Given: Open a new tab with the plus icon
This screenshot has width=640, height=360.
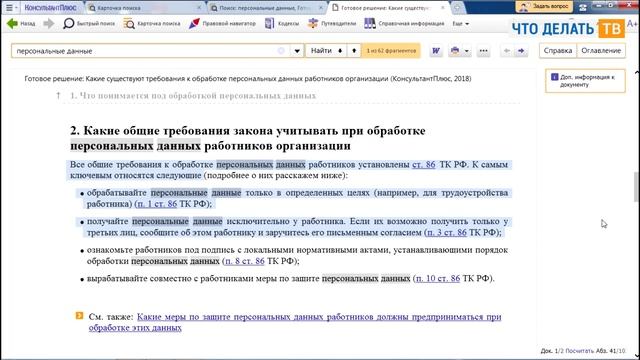Looking at the screenshot, I should [457, 8].
